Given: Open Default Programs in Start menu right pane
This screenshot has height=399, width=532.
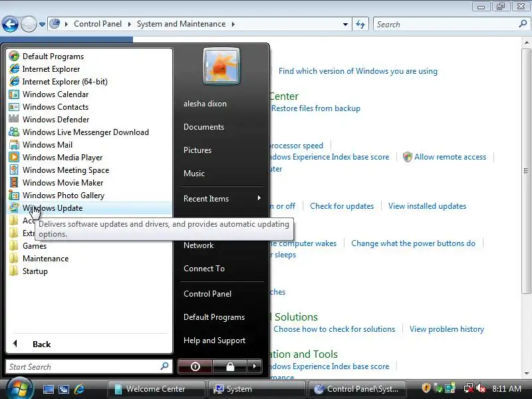Looking at the screenshot, I should click(x=214, y=317).
